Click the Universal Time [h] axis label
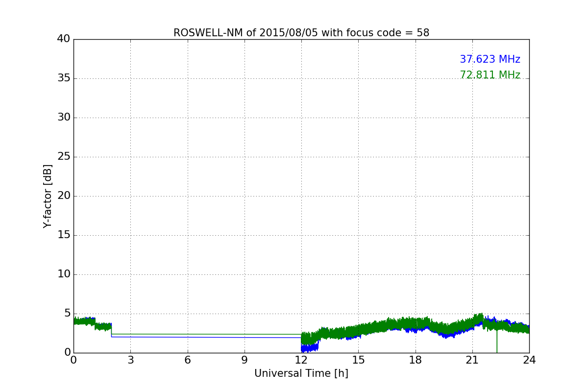This screenshot has width=588, height=392. tap(301, 373)
